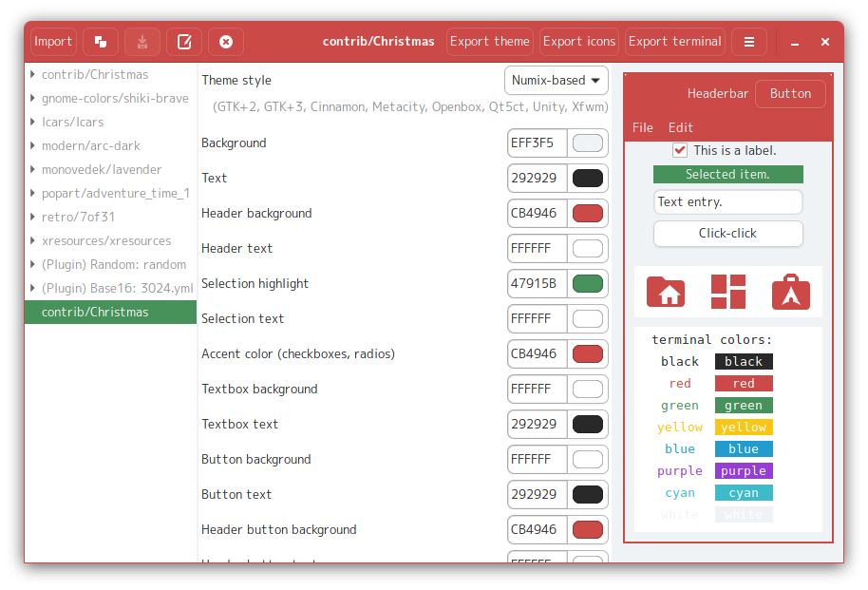The width and height of the screenshot is (868, 590).
Task: Open the Edit menu in preview headerbar
Action: pos(679,127)
